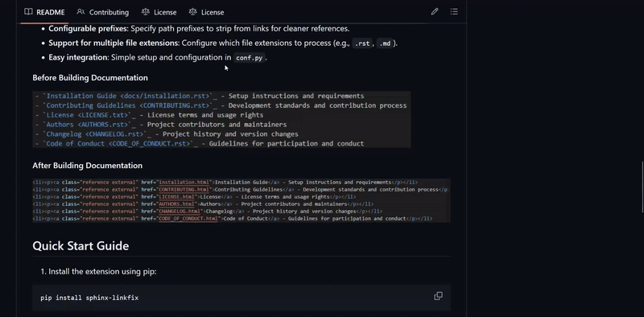
Task: Click the page vertical scrollbar thumb
Action: tap(642, 187)
